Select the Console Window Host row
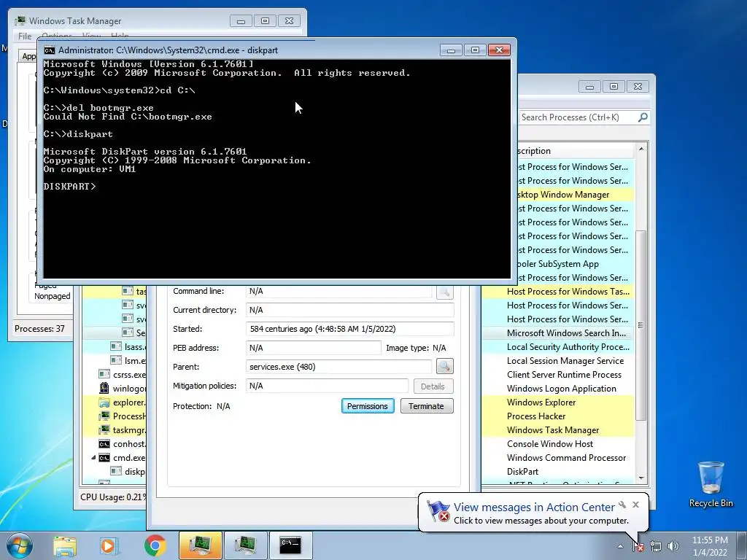Viewport: 747px width, 560px height. pyautogui.click(x=558, y=443)
